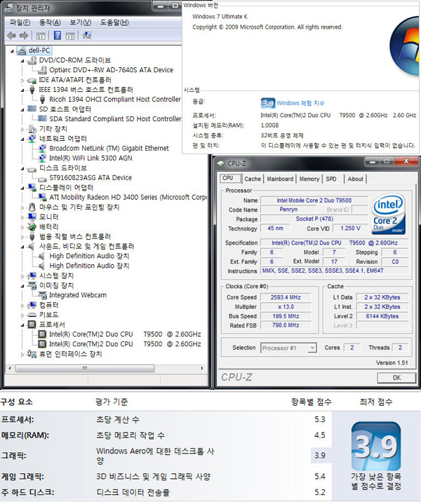Click the 그래픽 score 3.9 cell
Image resolution: width=421 pixels, height=504 pixels.
pos(320,456)
